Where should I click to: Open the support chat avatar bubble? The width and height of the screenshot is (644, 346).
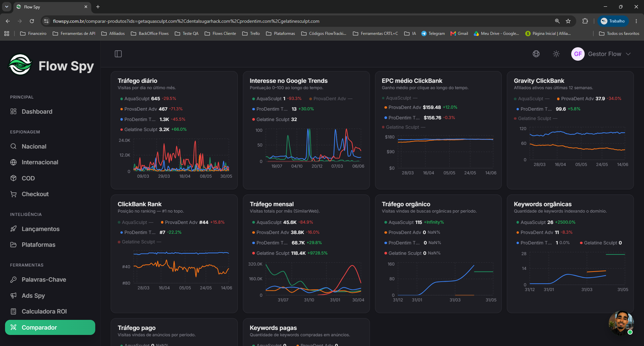[621, 323]
